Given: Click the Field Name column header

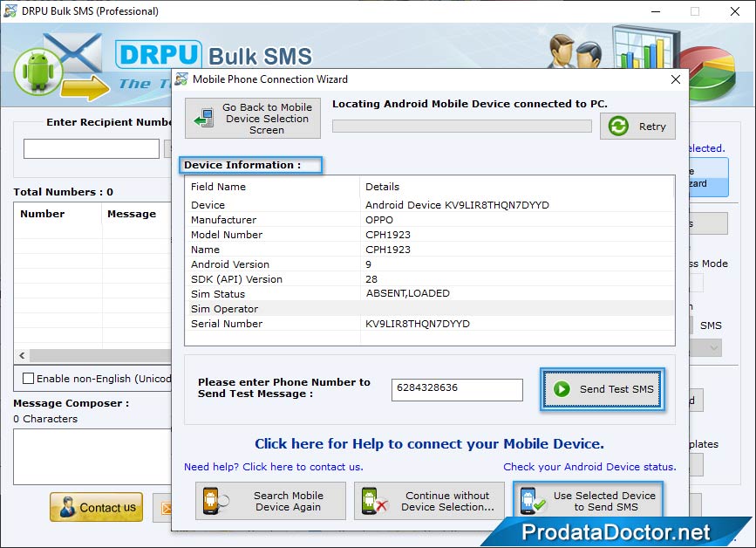Looking at the screenshot, I should click(x=272, y=187).
